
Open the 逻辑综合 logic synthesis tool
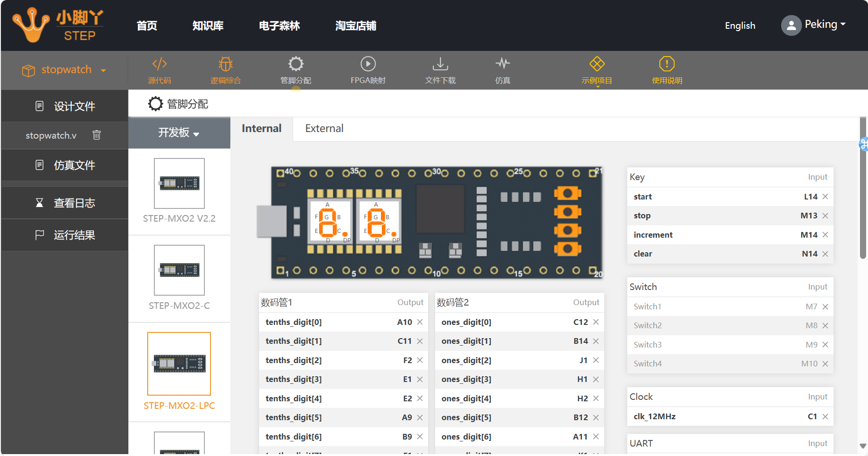click(x=226, y=71)
